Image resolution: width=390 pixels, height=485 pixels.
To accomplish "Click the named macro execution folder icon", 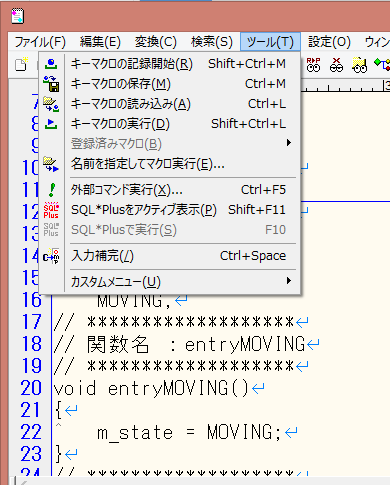I will tap(51, 164).
